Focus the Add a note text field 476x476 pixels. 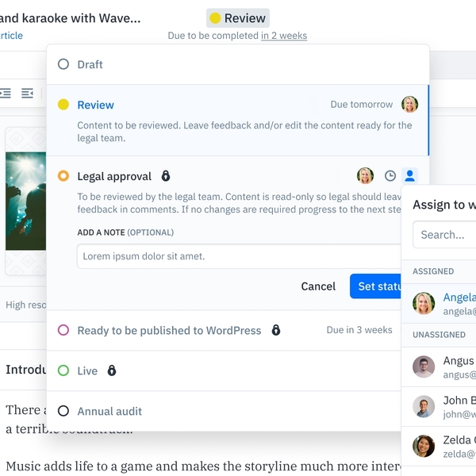(239, 256)
